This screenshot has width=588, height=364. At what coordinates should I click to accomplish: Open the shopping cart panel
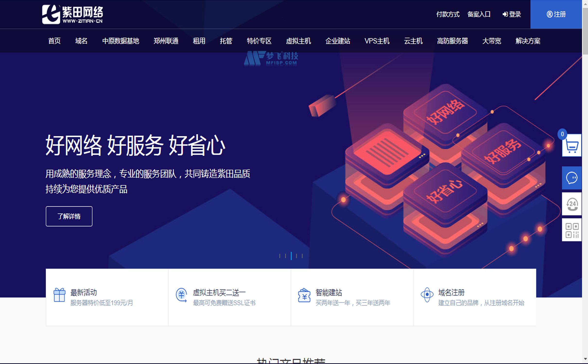[571, 146]
